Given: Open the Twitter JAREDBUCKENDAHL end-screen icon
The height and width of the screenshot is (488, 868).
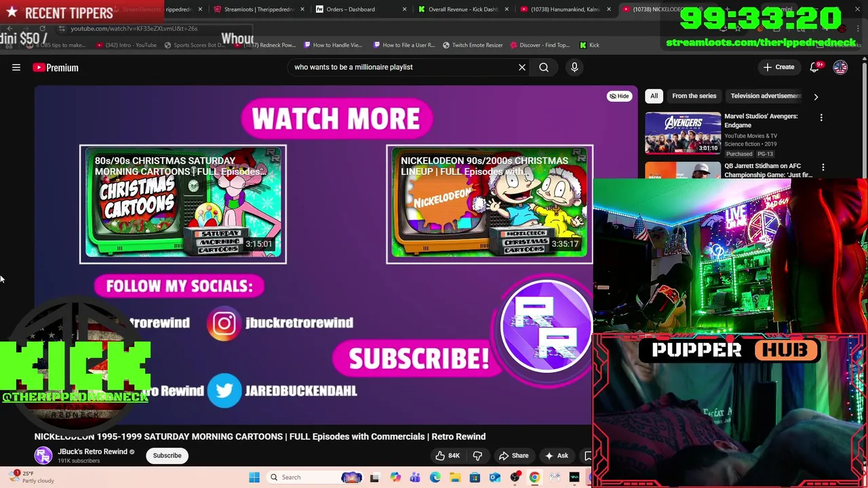Looking at the screenshot, I should (224, 390).
